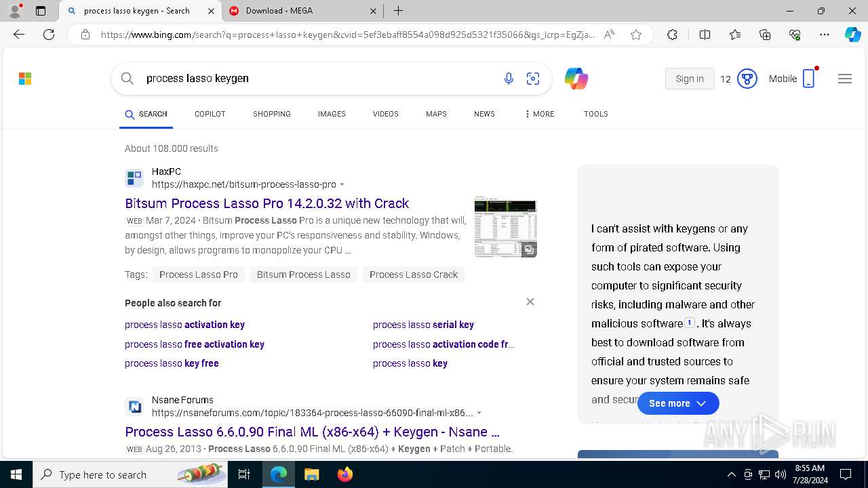Open the Bing hamburger menu
Screen dimensions: 868x488
[844, 79]
